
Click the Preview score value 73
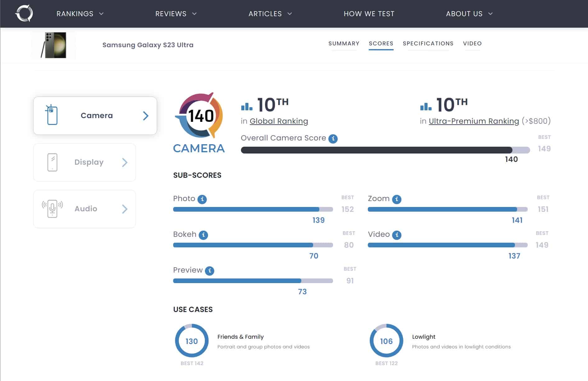click(x=302, y=292)
